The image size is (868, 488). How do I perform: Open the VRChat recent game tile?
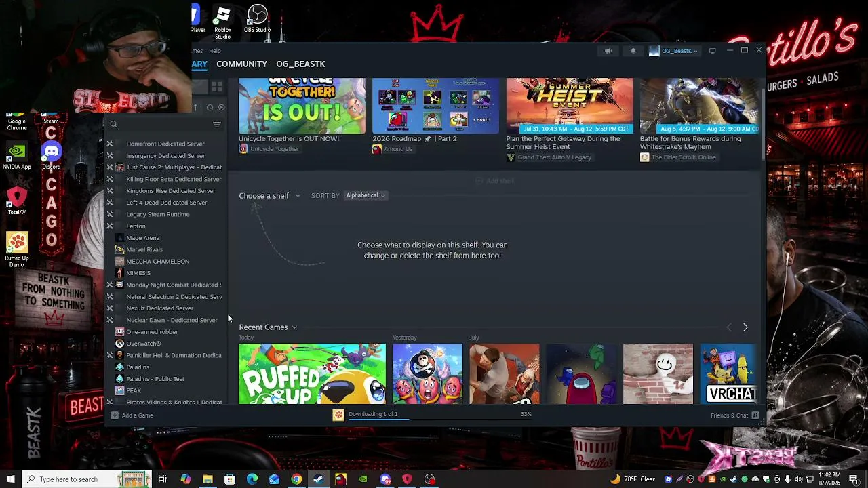coord(729,374)
